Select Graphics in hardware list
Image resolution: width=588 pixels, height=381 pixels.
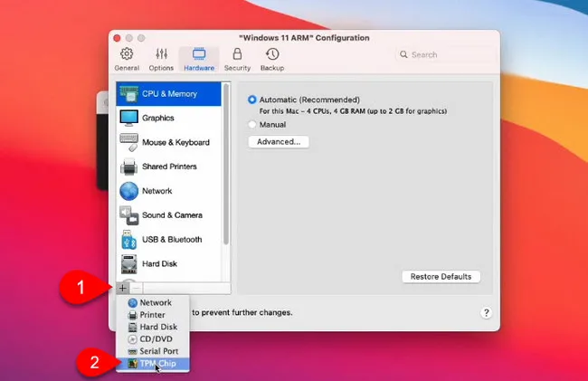[169, 118]
